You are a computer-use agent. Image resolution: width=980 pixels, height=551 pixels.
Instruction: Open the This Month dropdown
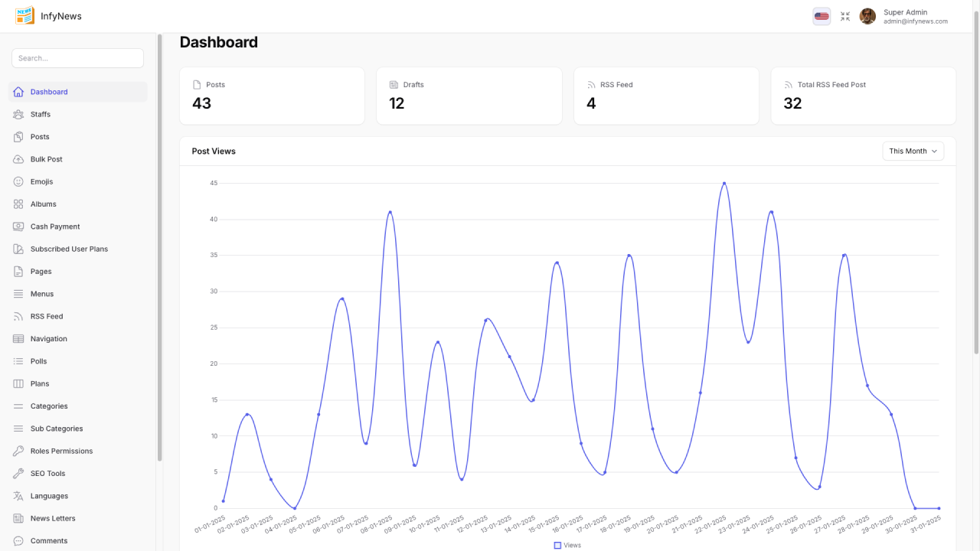point(913,152)
